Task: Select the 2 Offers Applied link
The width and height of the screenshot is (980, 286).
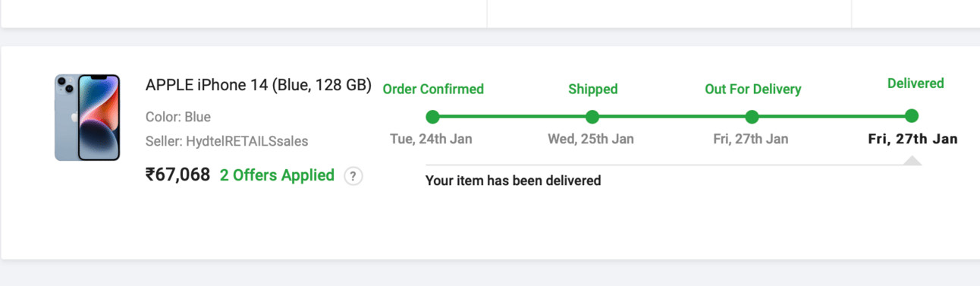Action: click(x=277, y=175)
